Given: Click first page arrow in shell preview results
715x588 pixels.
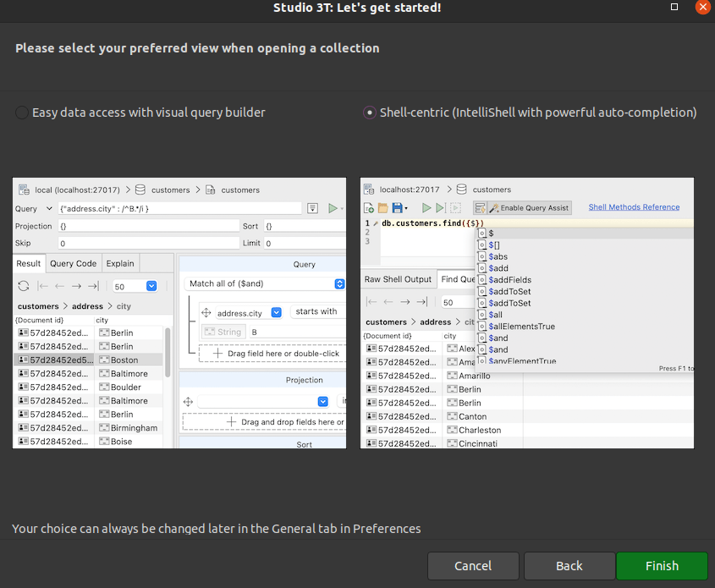Looking at the screenshot, I should coord(372,302).
